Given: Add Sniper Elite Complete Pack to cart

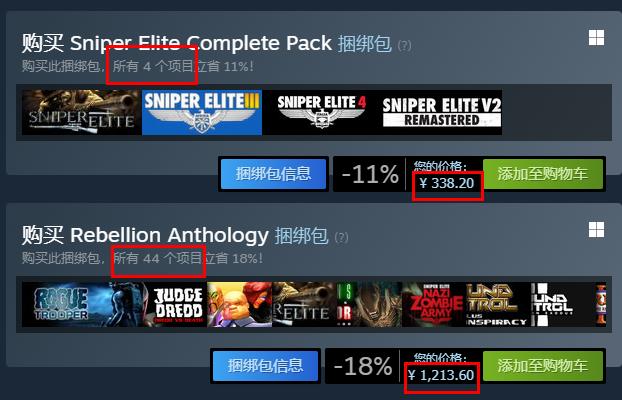Looking at the screenshot, I should click(543, 174).
